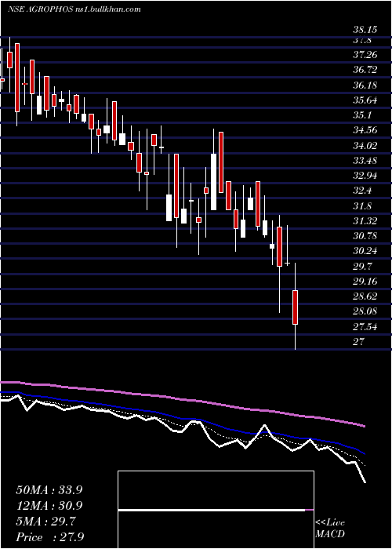Viewport: 392px width, 549px height.
Task: Click the 28.08 price level label
Action: tap(365, 311)
